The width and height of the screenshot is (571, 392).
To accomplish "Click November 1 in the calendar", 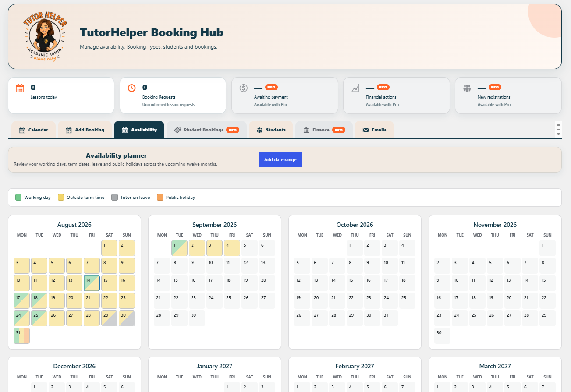I will [x=547, y=248].
